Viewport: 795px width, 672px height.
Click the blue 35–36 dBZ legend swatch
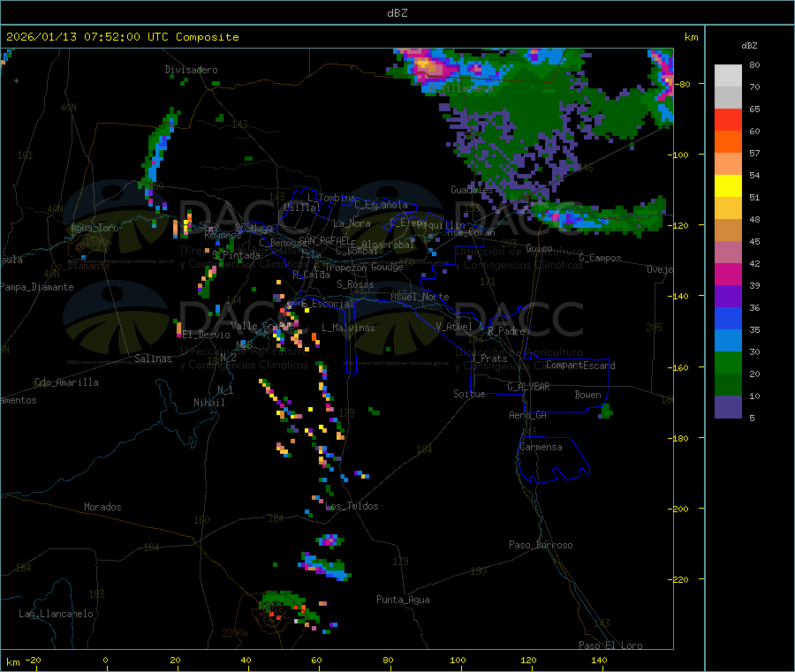pos(728,318)
